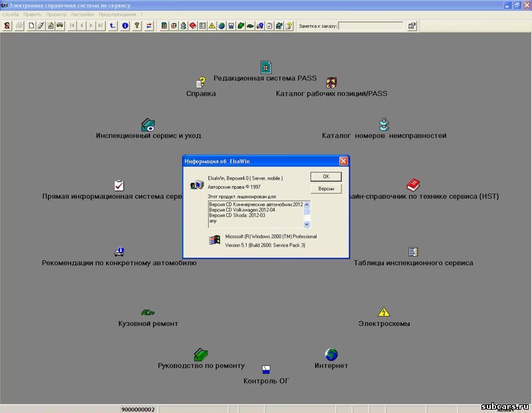
Task: Open Каталог номеров неисправностей icon on main screen
Action: click(384, 124)
